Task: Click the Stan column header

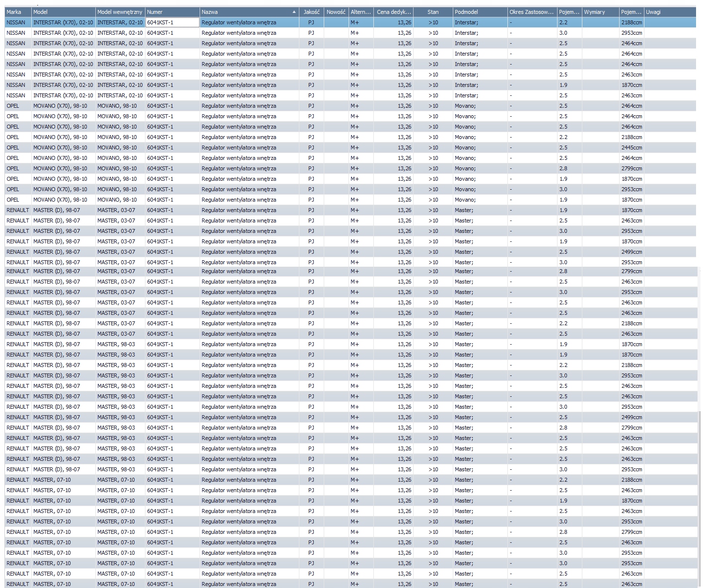Action: click(433, 12)
